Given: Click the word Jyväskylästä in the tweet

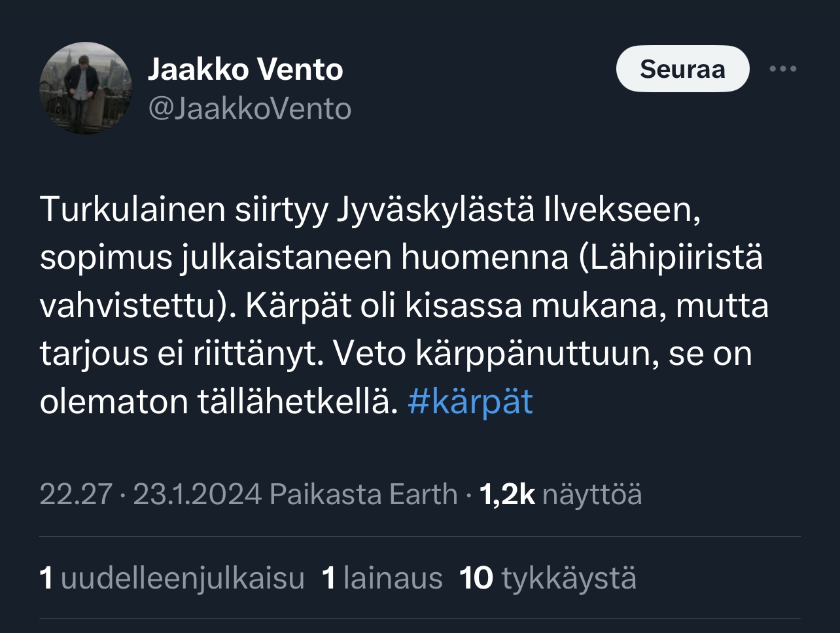Looking at the screenshot, I should (x=435, y=210).
